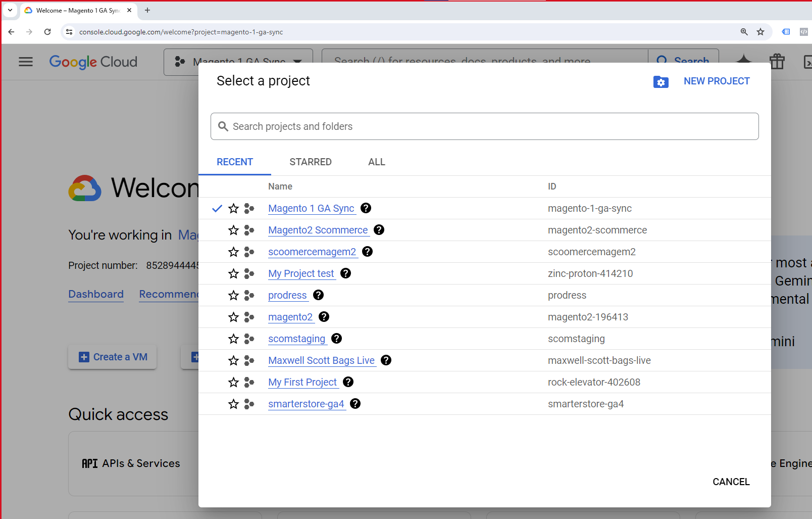Click the Search projects and folders field
Screen dimensions: 812x519
pyautogui.click(x=484, y=126)
